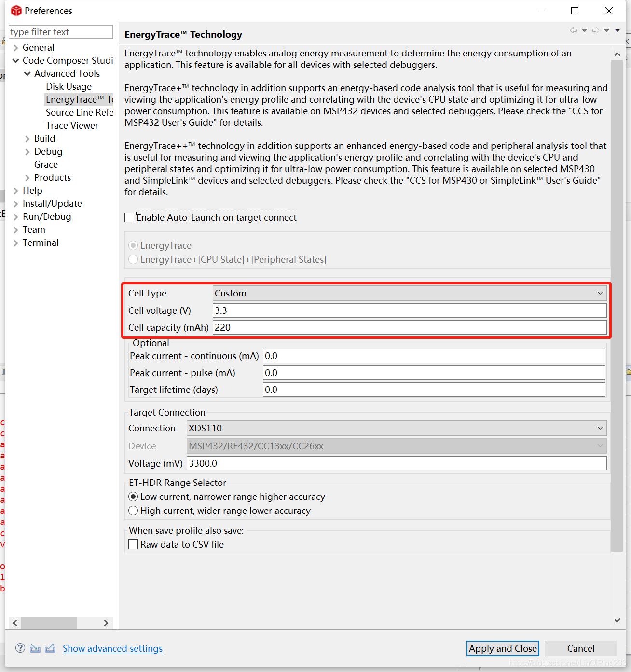Expand the Run/Debug tree node
Screen dimensions: 631x672
click(x=16, y=217)
